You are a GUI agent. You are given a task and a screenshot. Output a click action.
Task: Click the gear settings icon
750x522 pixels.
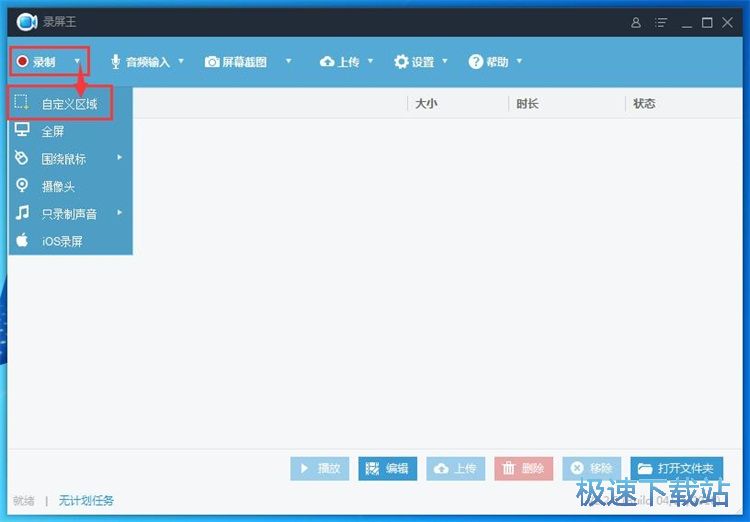coord(401,61)
